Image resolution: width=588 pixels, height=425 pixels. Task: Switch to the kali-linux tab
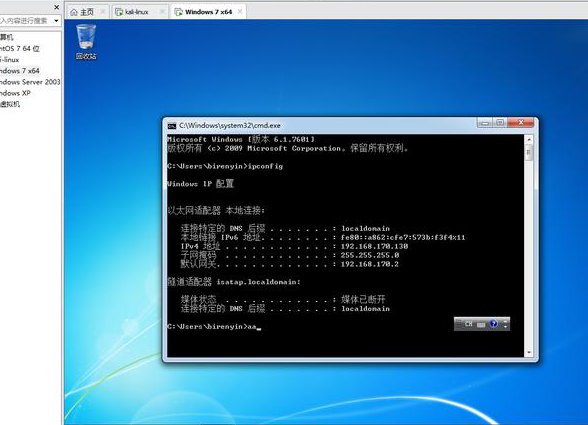click(x=140, y=12)
